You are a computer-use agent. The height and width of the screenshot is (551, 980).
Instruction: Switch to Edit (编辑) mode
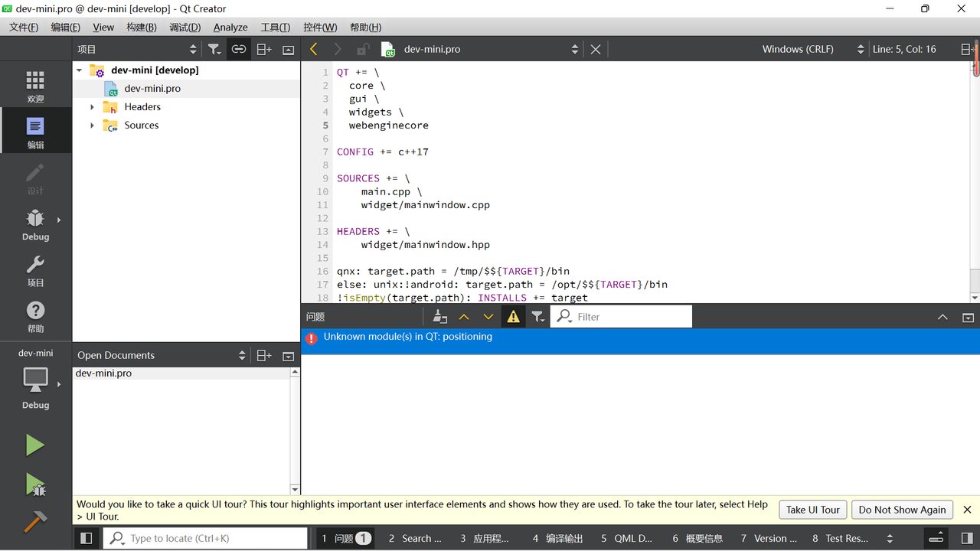pos(35,132)
